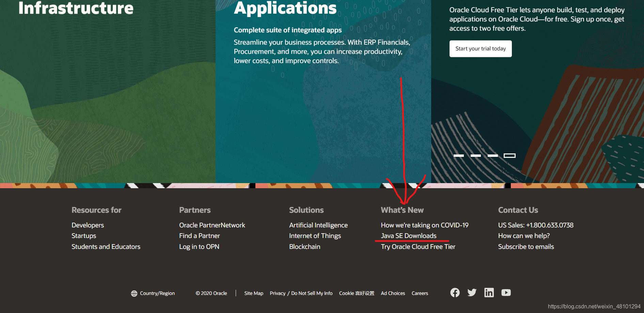Open the Country/Region selector text
Viewport: 644px width, 313px height.
[157, 293]
